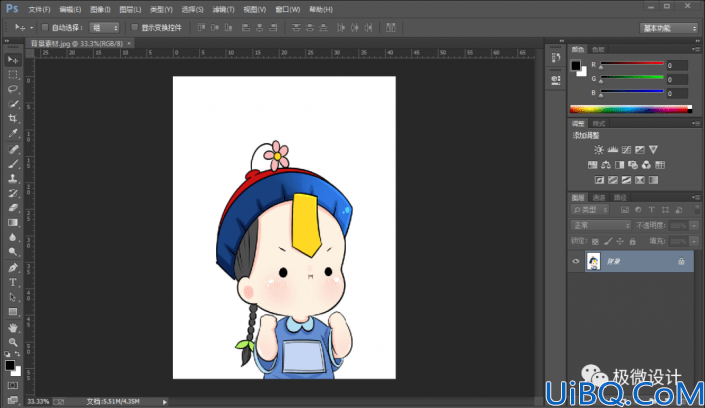Viewport: 705px width, 408px height.
Task: Change the screen mode
Action: coord(13,400)
